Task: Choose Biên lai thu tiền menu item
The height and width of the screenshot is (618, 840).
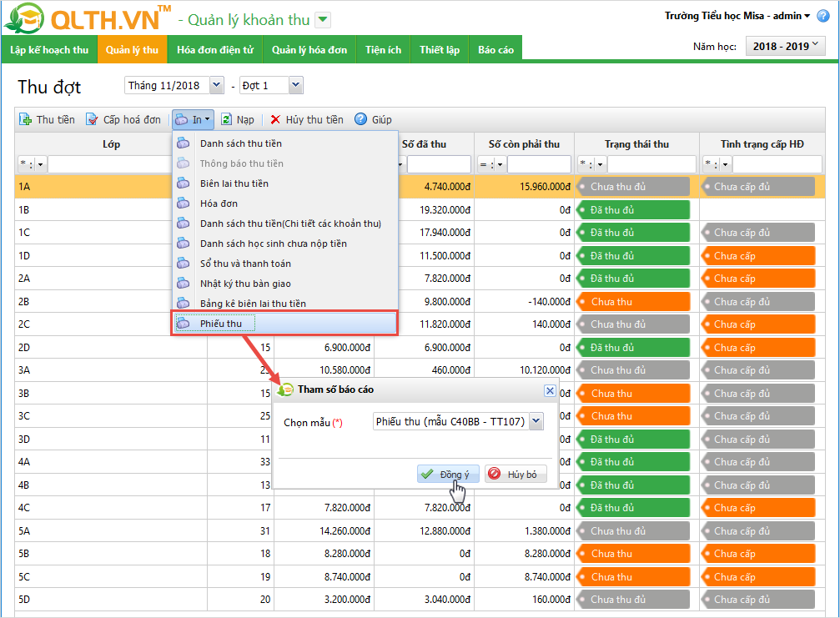Action: [x=234, y=183]
